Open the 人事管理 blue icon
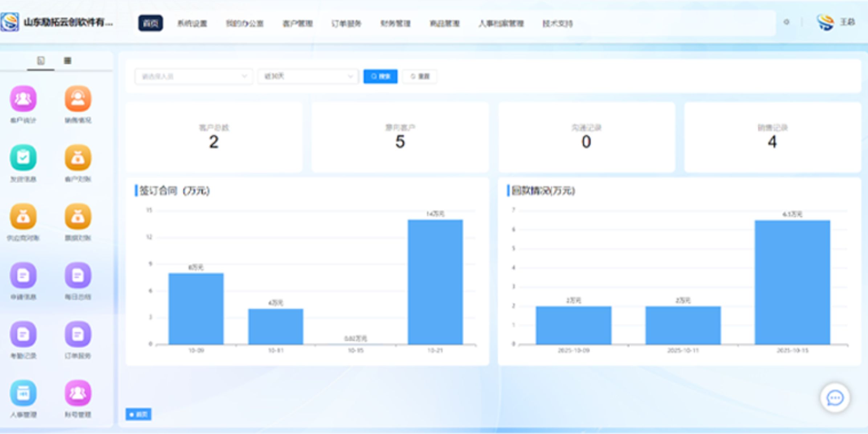Viewport: 868px width, 434px height. tap(23, 393)
